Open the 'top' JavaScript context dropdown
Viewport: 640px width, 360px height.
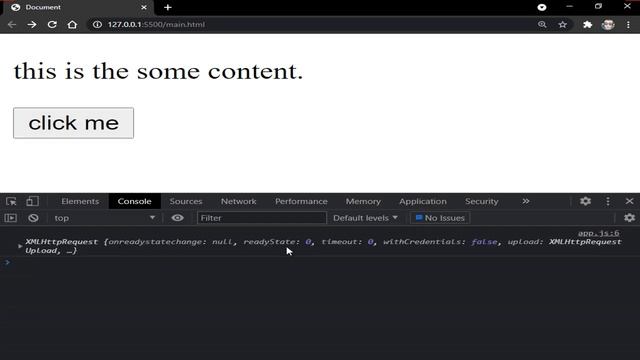(104, 218)
